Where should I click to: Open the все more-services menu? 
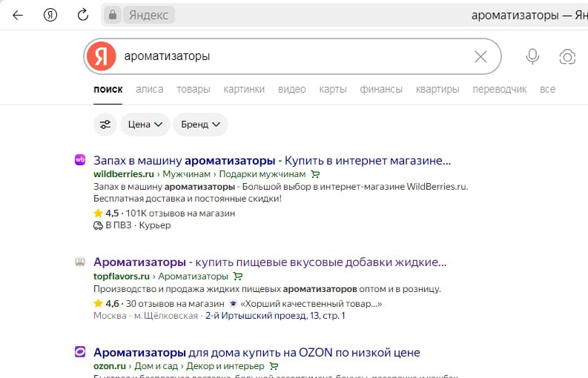(547, 89)
